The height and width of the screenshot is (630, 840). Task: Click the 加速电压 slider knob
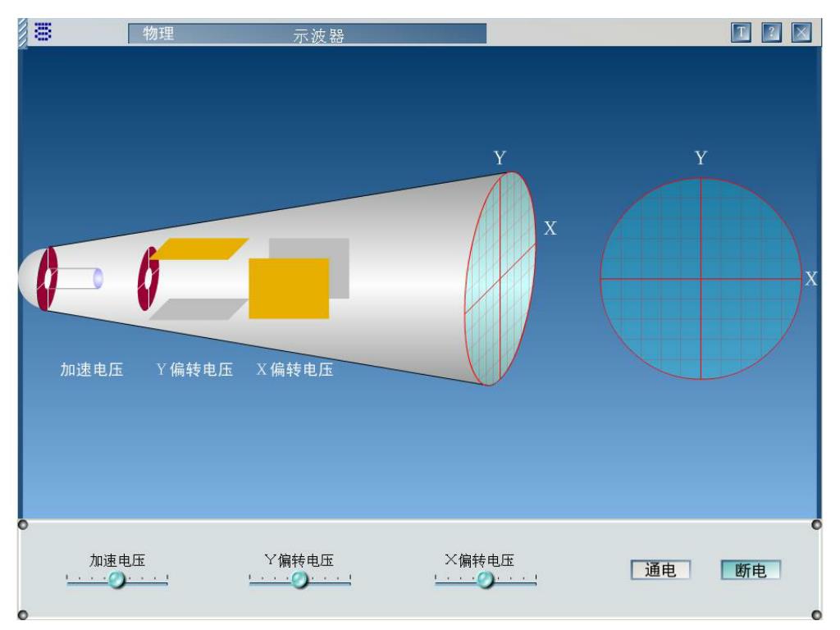pos(116,579)
